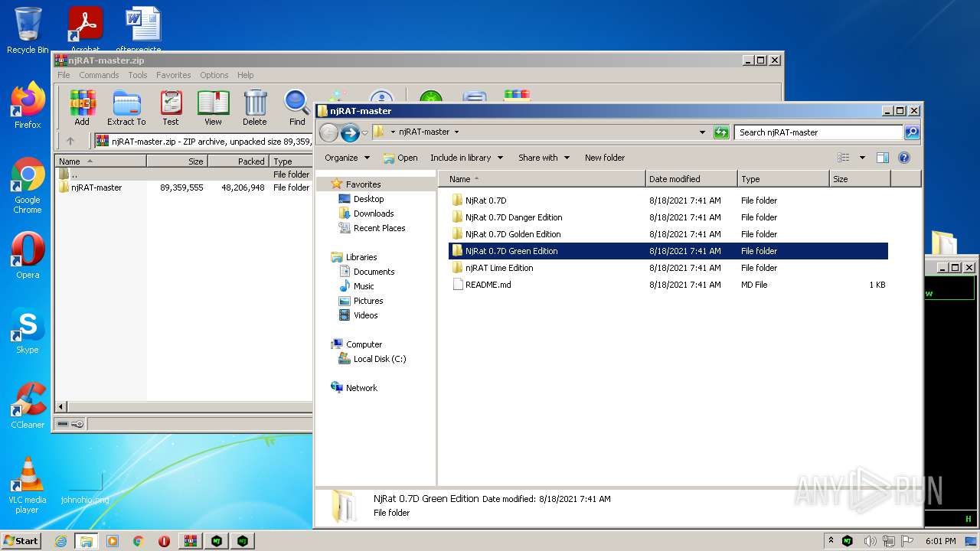Click the WinRAR taskbar button

tap(191, 541)
